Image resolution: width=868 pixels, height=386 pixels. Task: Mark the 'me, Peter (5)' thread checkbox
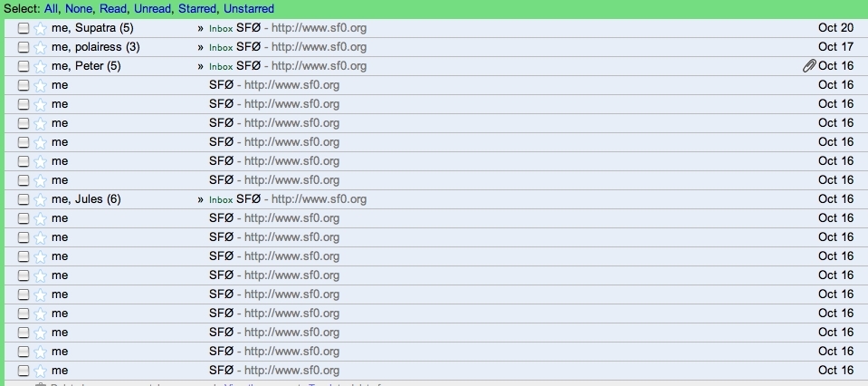pyautogui.click(x=24, y=66)
